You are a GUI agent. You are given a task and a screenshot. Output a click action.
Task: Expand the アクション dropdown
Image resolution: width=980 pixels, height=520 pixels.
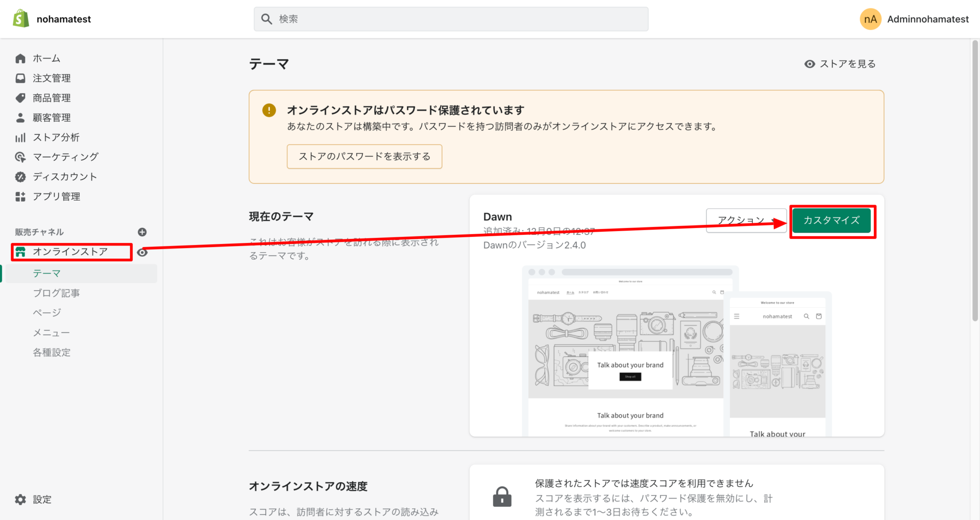click(745, 220)
